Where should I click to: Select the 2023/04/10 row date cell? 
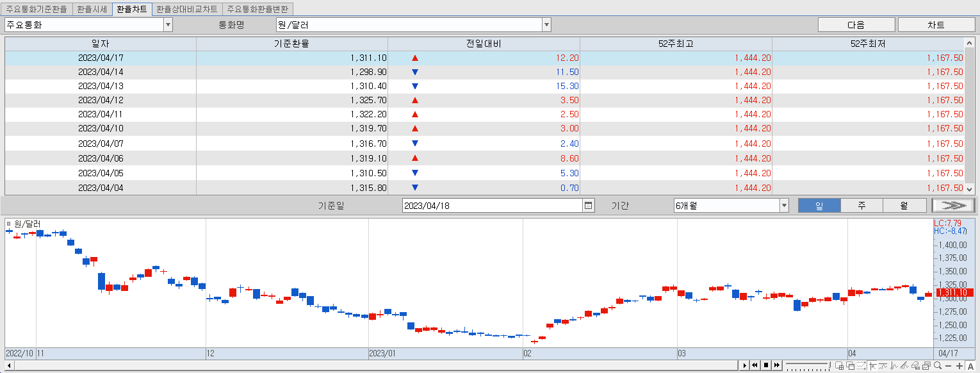[x=101, y=128]
